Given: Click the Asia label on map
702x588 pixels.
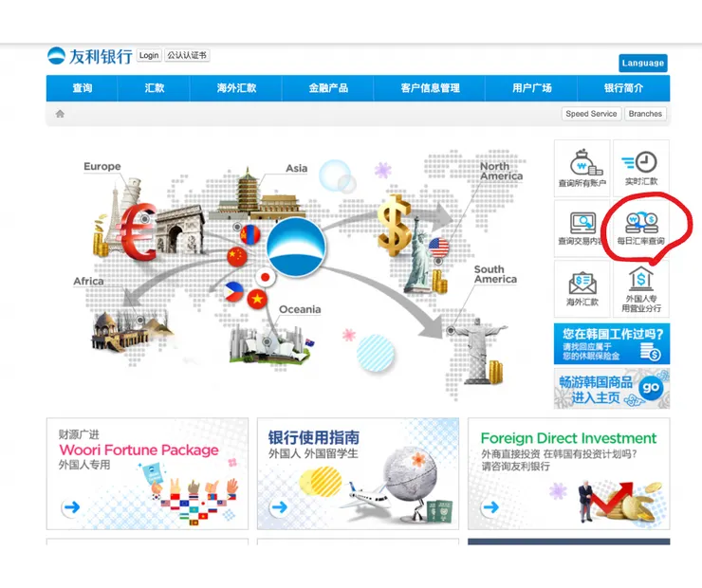Looking at the screenshot, I should tap(296, 168).
